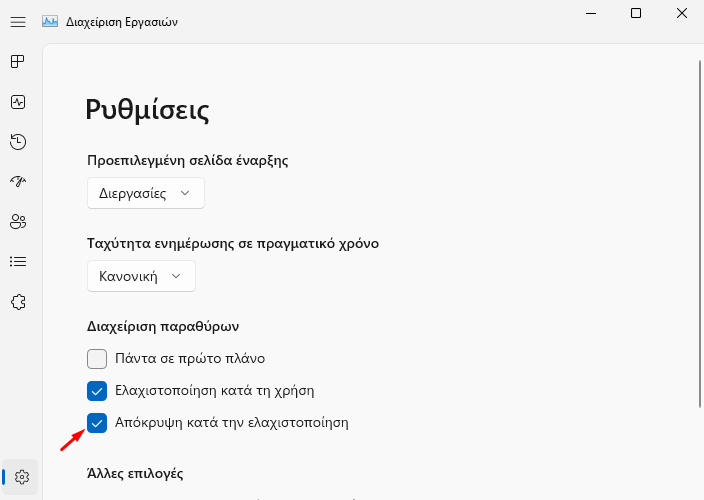Open the Performance page icon
The image size is (704, 500).
coord(18,102)
